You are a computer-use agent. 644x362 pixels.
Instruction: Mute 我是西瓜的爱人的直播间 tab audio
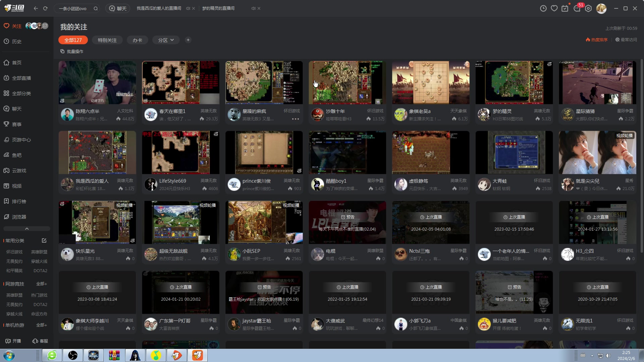(188, 8)
